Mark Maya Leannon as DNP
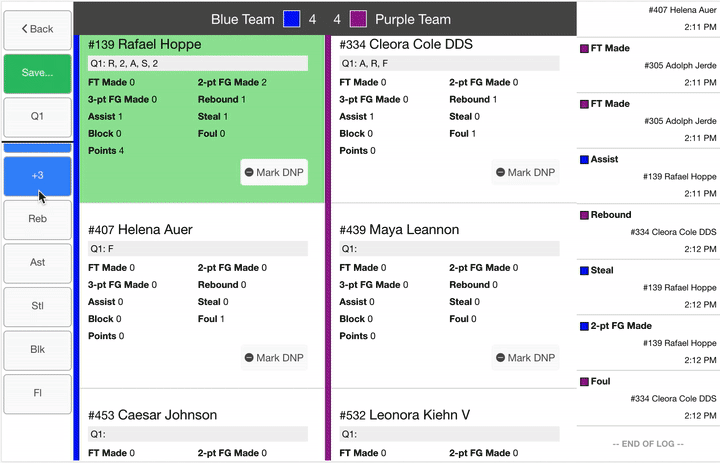Screen dimensions: 720x463 525,358
